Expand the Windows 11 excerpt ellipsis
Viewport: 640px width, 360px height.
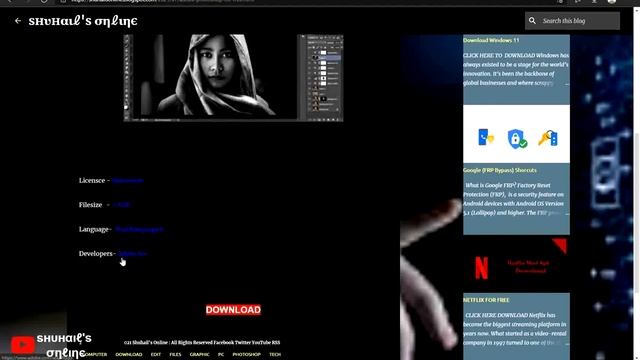pos(566,83)
